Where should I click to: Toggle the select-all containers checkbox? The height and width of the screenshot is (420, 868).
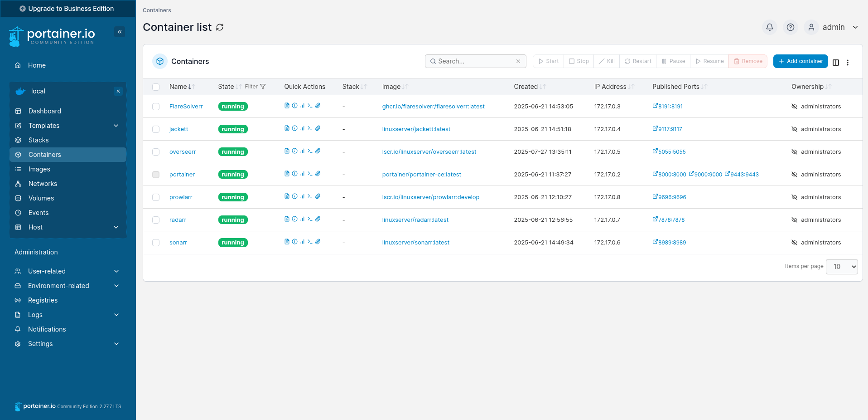point(156,87)
